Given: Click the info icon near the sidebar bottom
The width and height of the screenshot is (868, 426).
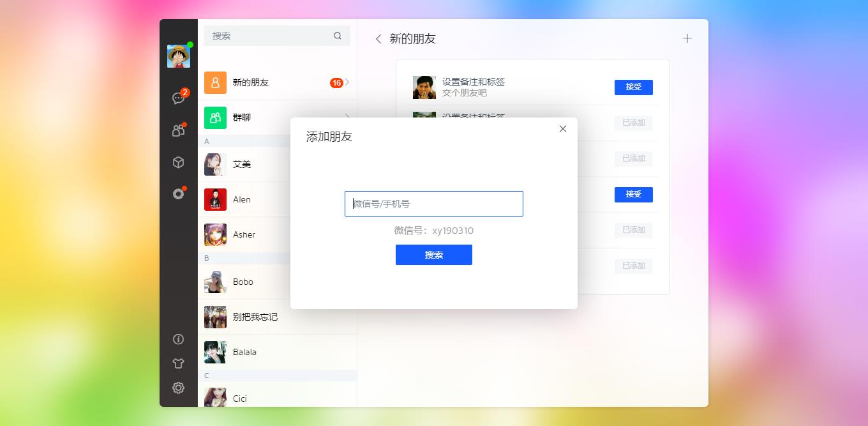Looking at the screenshot, I should click(178, 339).
